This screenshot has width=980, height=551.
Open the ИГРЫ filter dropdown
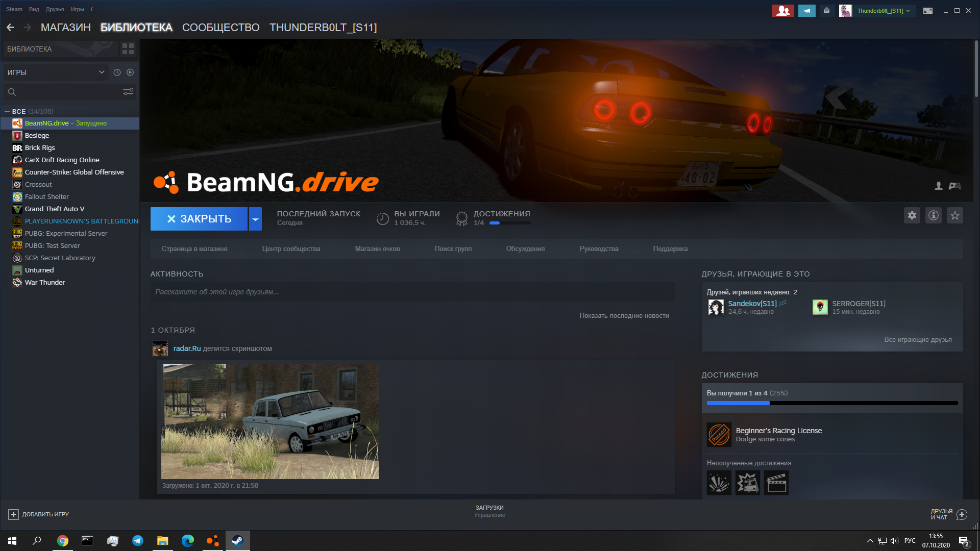56,72
